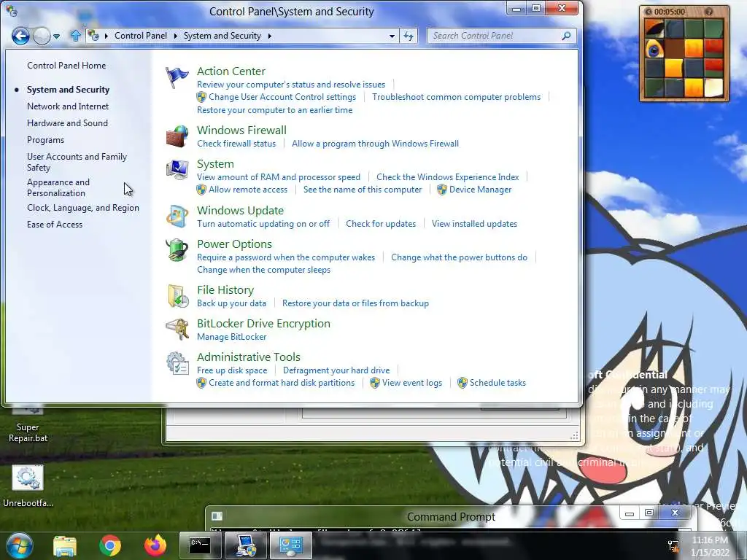747x560 pixels.
Task: Go forward with the greyed Forward button
Action: (x=42, y=36)
